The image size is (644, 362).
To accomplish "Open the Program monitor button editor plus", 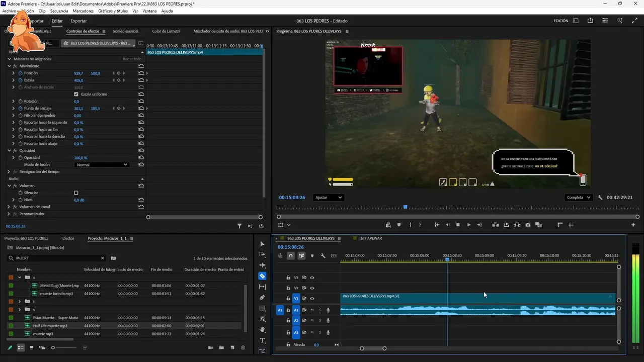I will coord(633,225).
